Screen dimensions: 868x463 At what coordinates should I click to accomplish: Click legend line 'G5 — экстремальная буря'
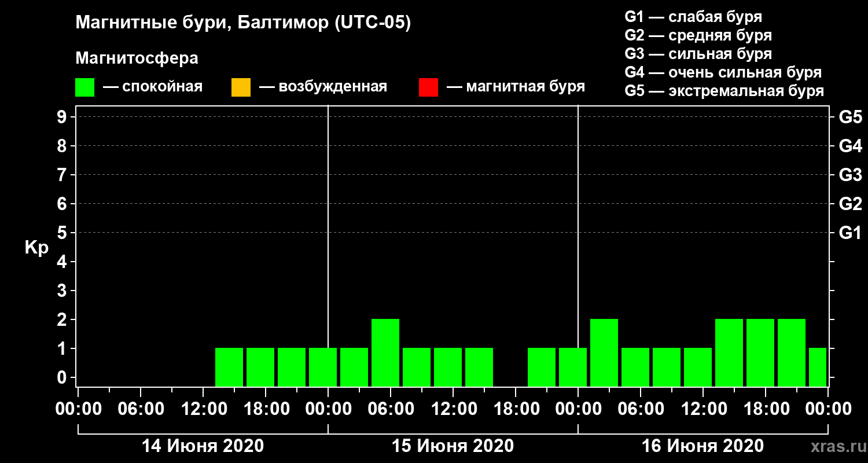click(724, 91)
